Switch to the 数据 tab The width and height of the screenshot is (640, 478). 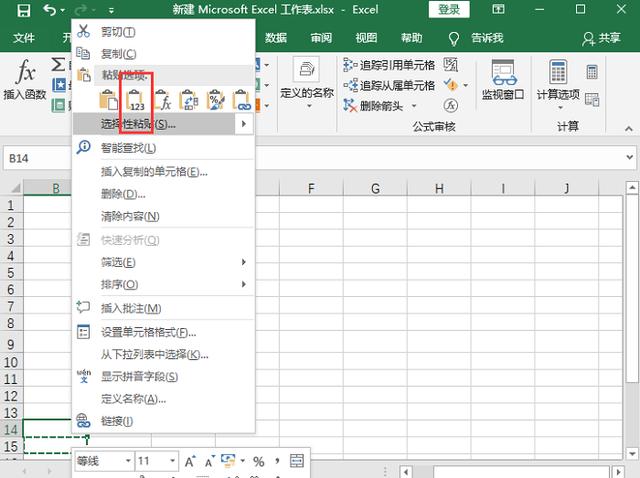(276, 38)
